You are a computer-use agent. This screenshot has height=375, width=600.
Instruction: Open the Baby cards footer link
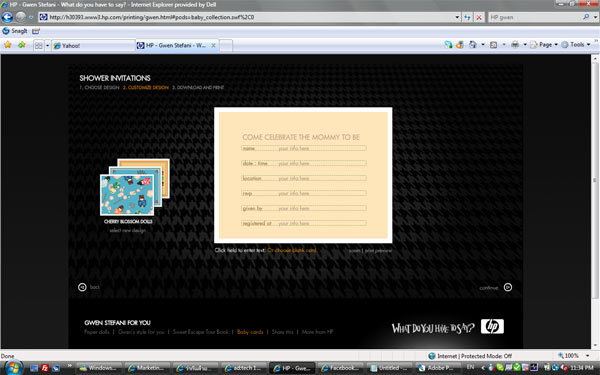[x=250, y=332]
